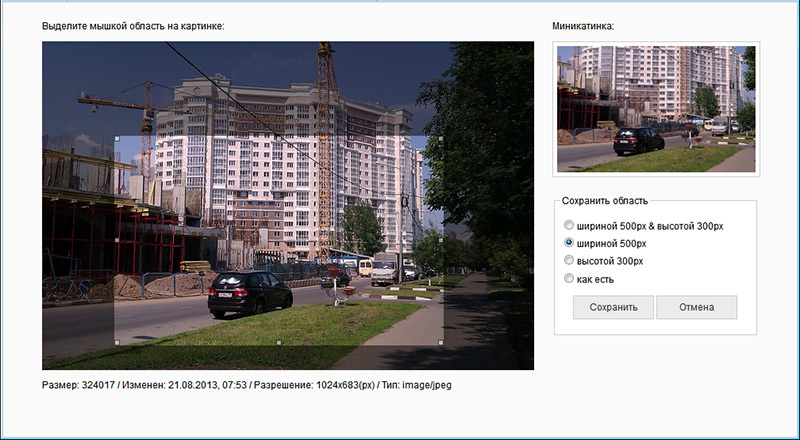Click the top-center crop selection handle

click(279, 138)
